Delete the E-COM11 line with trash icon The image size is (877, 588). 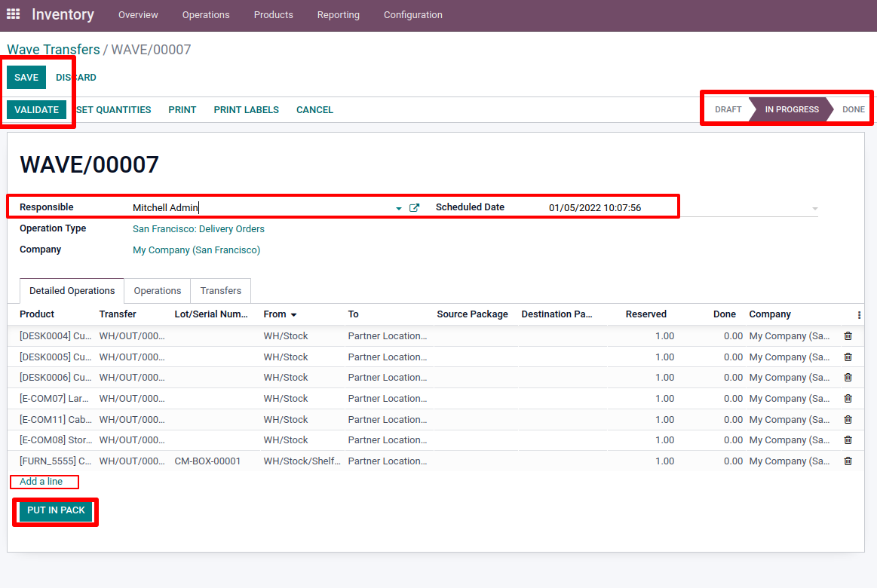[848, 420]
